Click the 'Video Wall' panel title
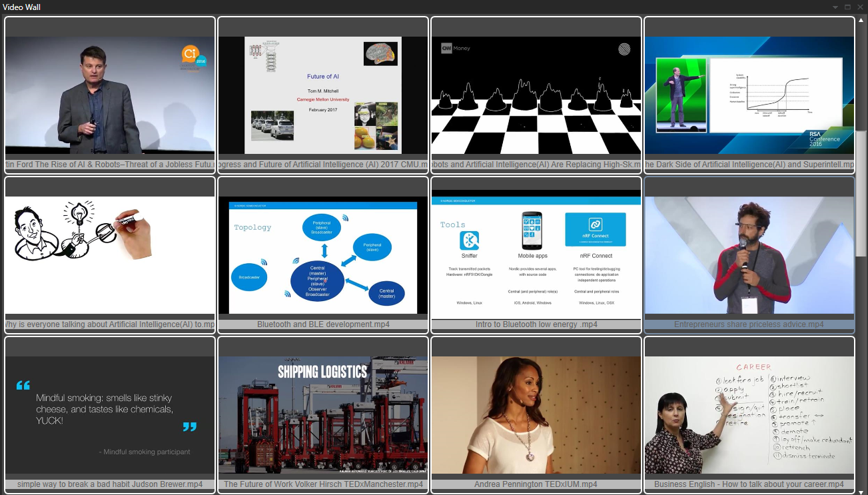 click(x=22, y=7)
